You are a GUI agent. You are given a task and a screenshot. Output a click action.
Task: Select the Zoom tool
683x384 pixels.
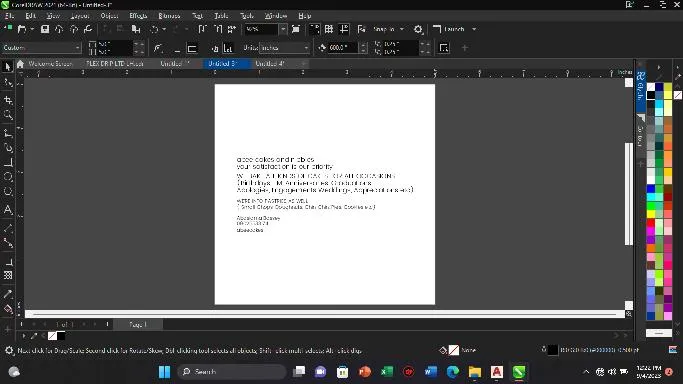pyautogui.click(x=8, y=115)
